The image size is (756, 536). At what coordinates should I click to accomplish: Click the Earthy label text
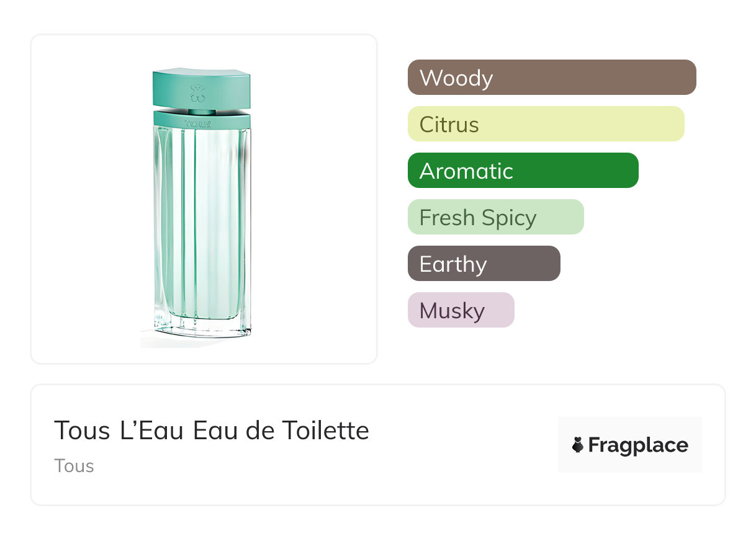tap(453, 264)
